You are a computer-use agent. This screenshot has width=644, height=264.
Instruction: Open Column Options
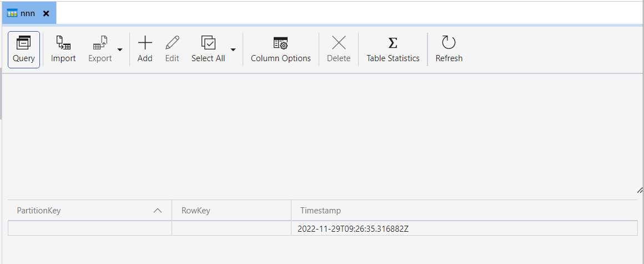coord(281,49)
